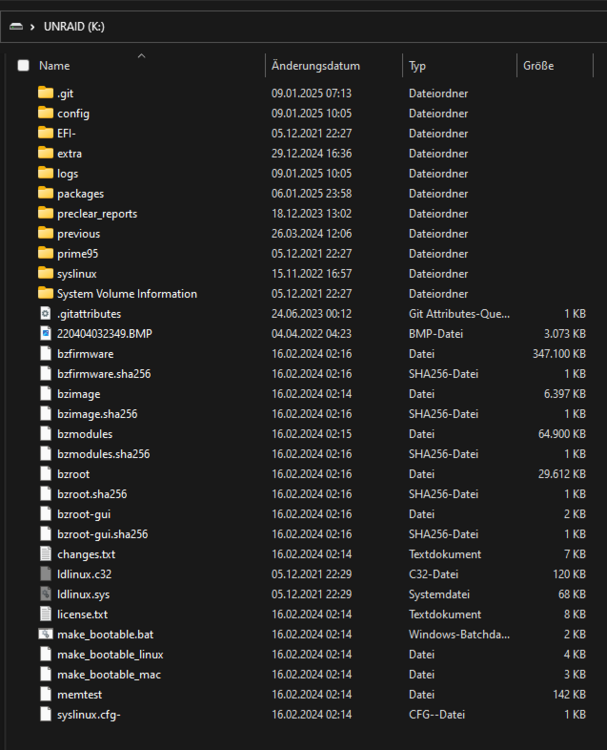The height and width of the screenshot is (750, 607).
Task: Click the memtest file icon
Action: pyautogui.click(x=45, y=694)
